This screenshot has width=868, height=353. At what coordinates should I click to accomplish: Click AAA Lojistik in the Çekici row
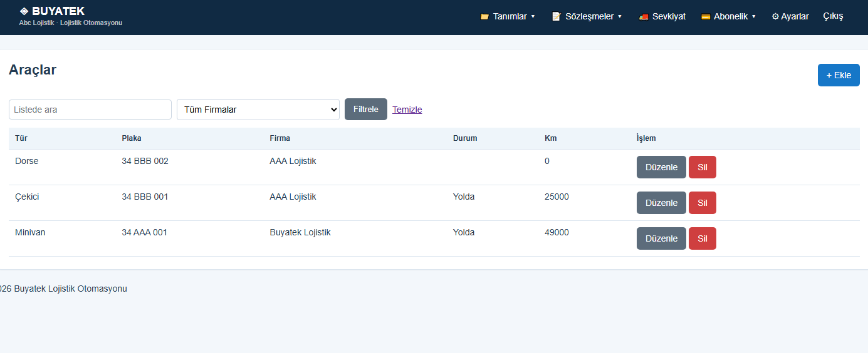[293, 197]
